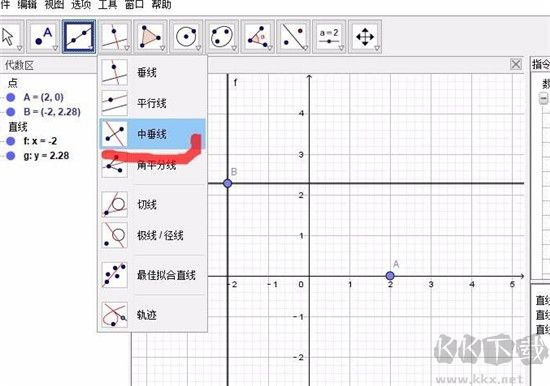This screenshot has height=386, width=550.
Task: Toggle visibility of line f
Action: pos(11,141)
